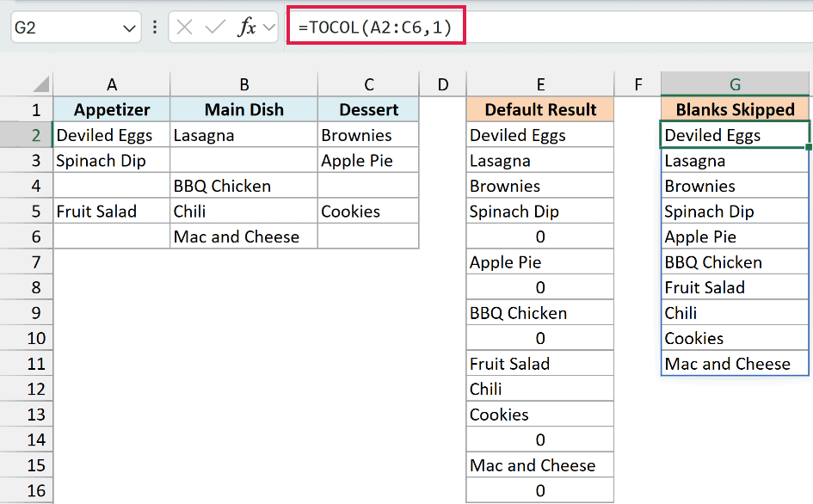Select Deviled Eggs in column A

[x=112, y=135]
